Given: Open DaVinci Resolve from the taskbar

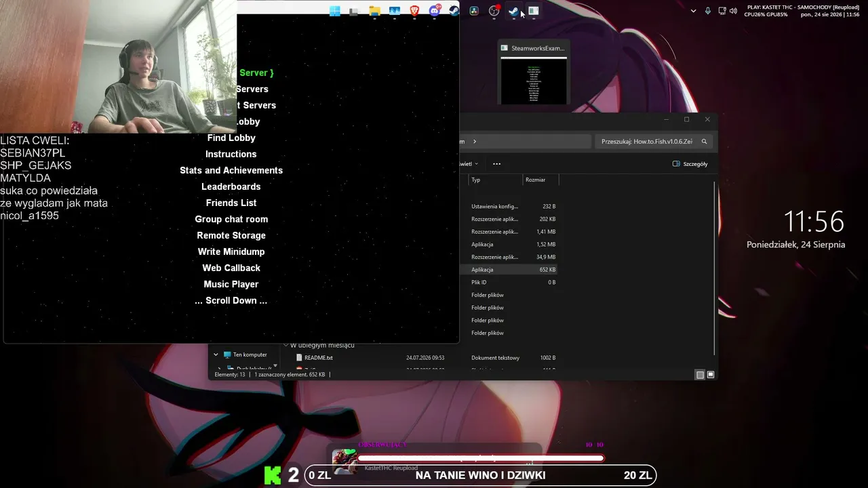Looking at the screenshot, I should coord(474,11).
